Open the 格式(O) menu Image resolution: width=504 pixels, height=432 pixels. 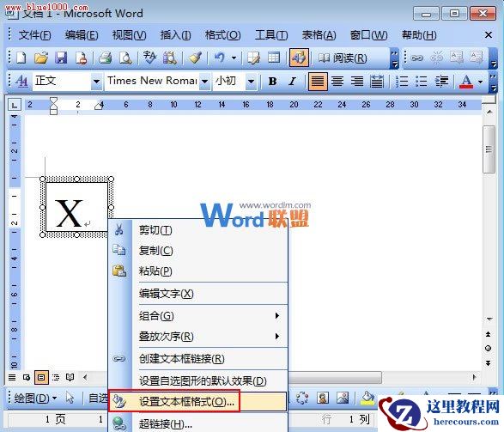coord(222,35)
